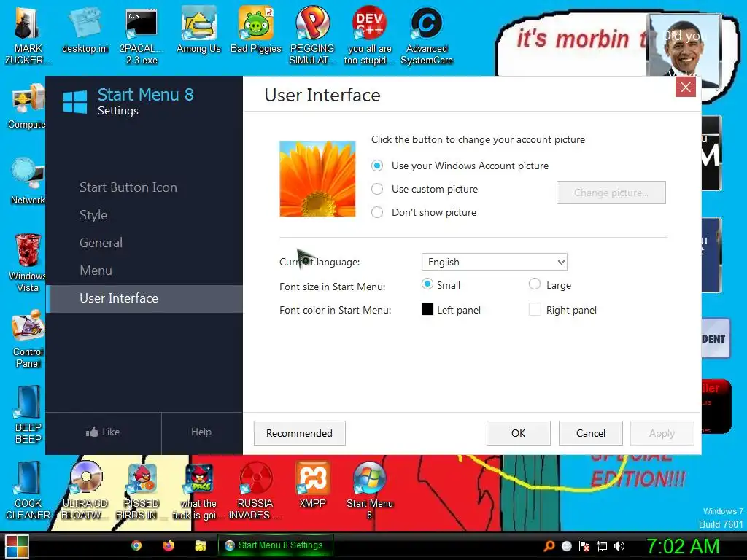The width and height of the screenshot is (747, 560).
Task: Close the Start Menu 8 Settings window
Action: click(686, 87)
